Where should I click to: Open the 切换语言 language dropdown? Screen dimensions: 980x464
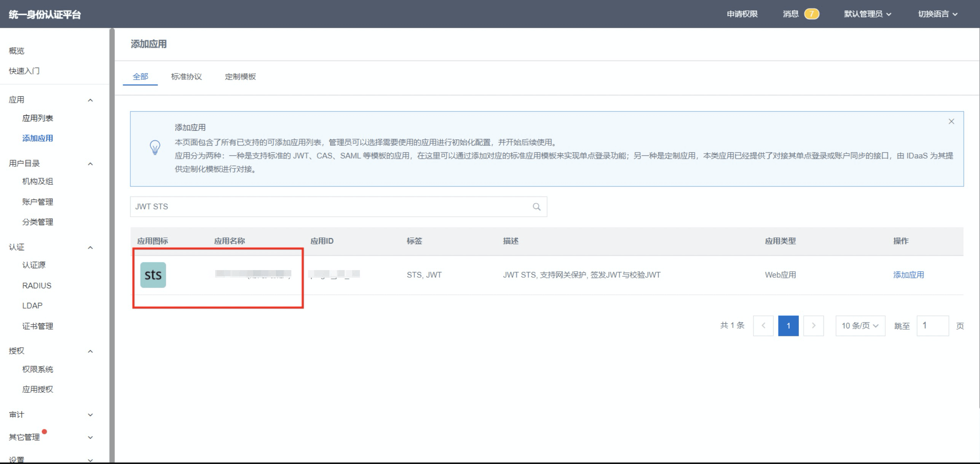(x=937, y=14)
